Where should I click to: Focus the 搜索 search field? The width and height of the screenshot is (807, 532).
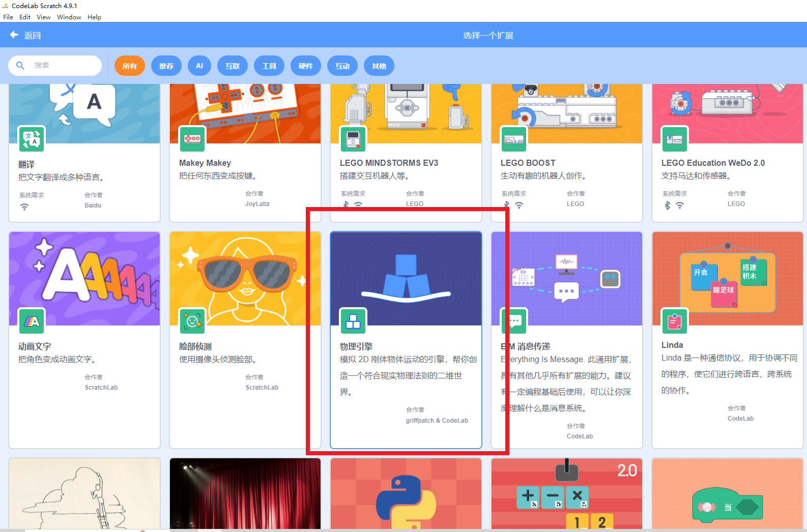pos(55,66)
